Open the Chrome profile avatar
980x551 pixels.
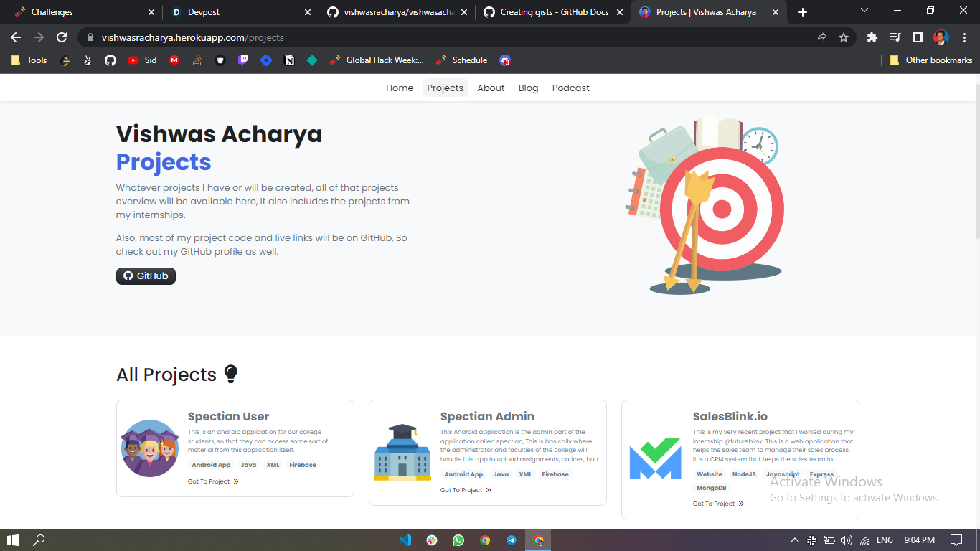click(941, 37)
